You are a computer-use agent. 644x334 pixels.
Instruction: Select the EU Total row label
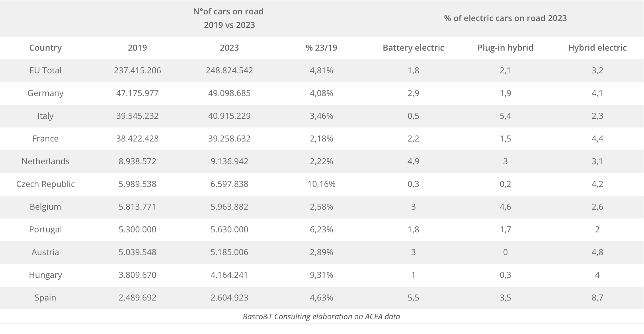coord(45,71)
